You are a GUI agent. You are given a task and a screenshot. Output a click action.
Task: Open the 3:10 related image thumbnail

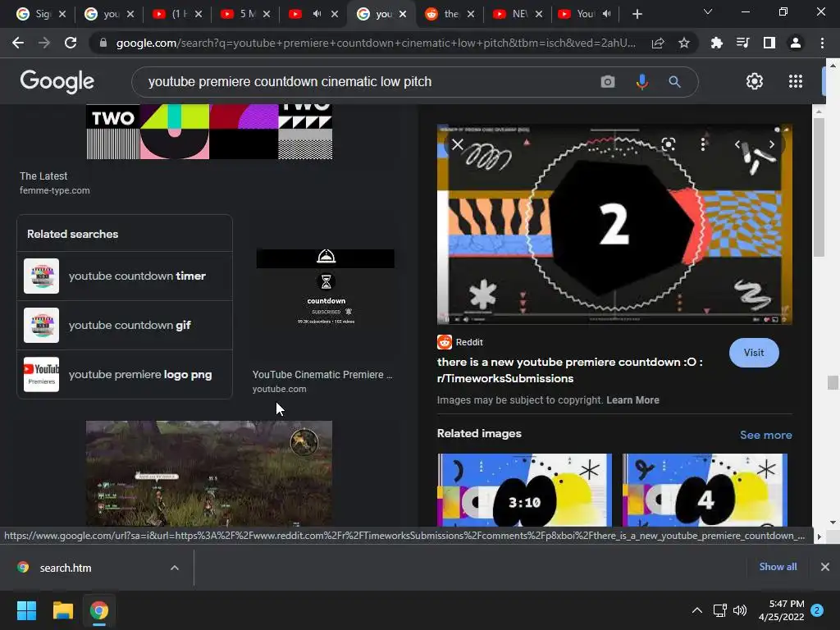click(x=524, y=491)
